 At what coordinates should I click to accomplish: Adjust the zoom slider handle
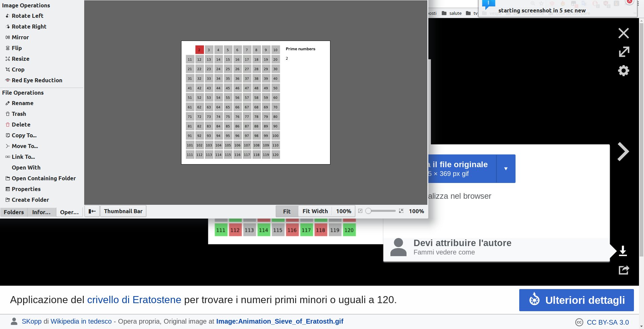368,211
